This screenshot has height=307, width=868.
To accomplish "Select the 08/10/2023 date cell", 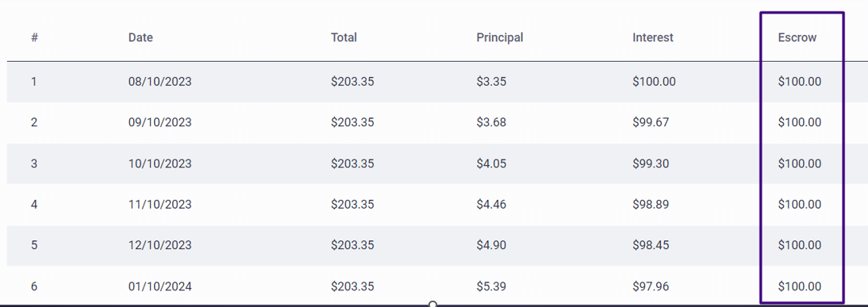I will point(160,82).
